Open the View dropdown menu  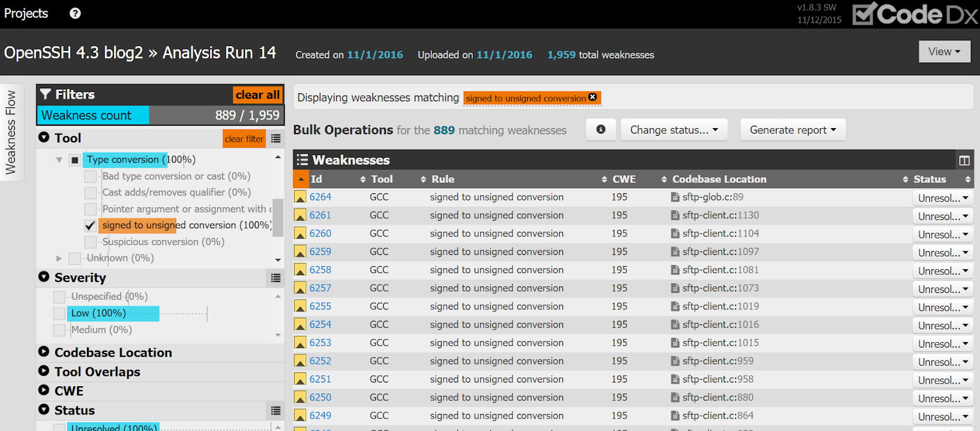coord(944,51)
